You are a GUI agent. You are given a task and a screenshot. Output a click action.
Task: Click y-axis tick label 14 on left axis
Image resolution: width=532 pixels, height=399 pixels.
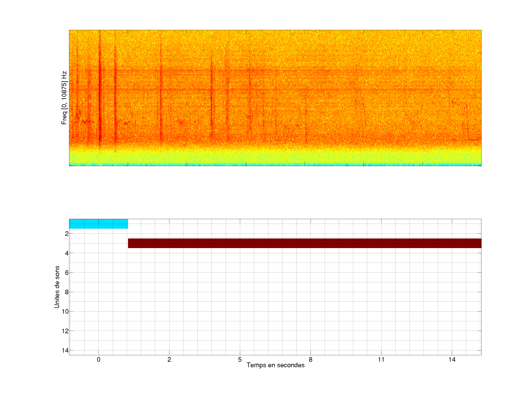(x=65, y=350)
